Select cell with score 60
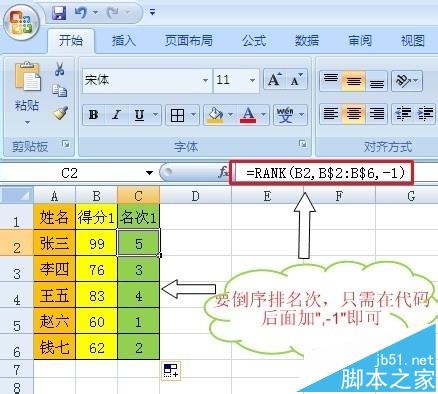438x394 pixels. pos(97,321)
